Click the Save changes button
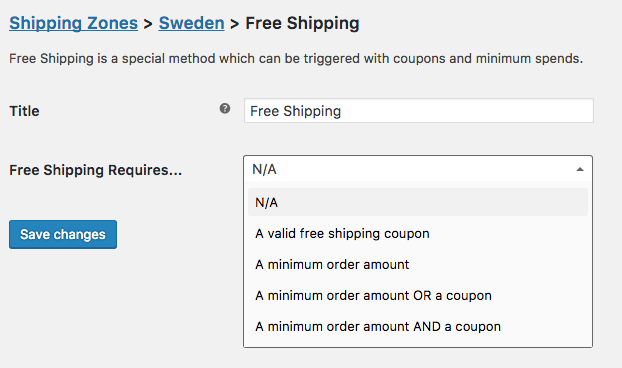The height and width of the screenshot is (368, 622). [x=63, y=234]
